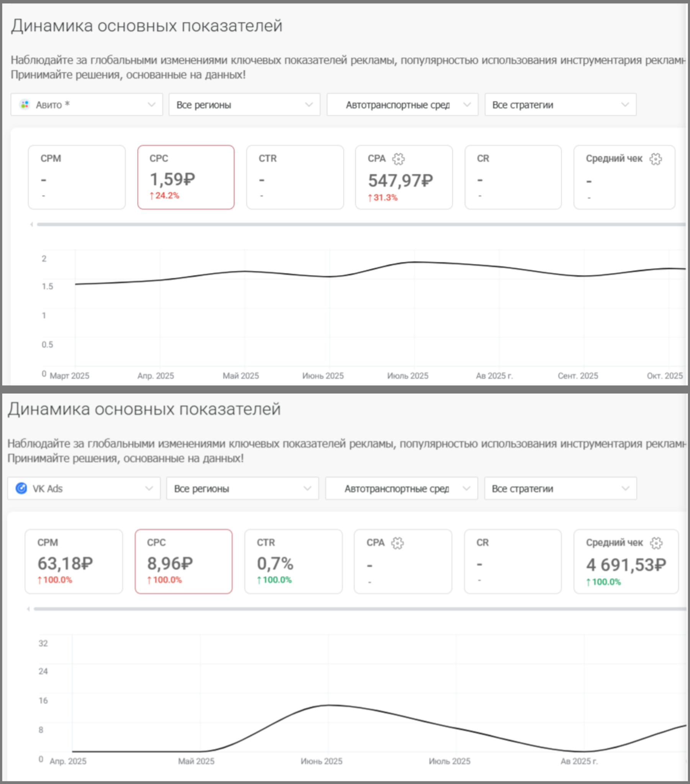
Task: Open the VK Ads platform dropdown
Action: click(x=83, y=488)
